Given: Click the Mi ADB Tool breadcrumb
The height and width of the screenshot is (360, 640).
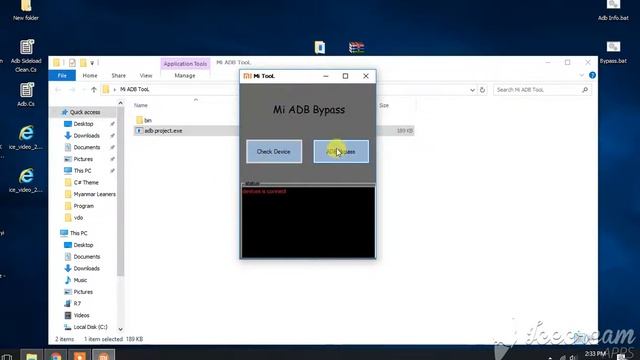Looking at the screenshot, I should [135, 89].
